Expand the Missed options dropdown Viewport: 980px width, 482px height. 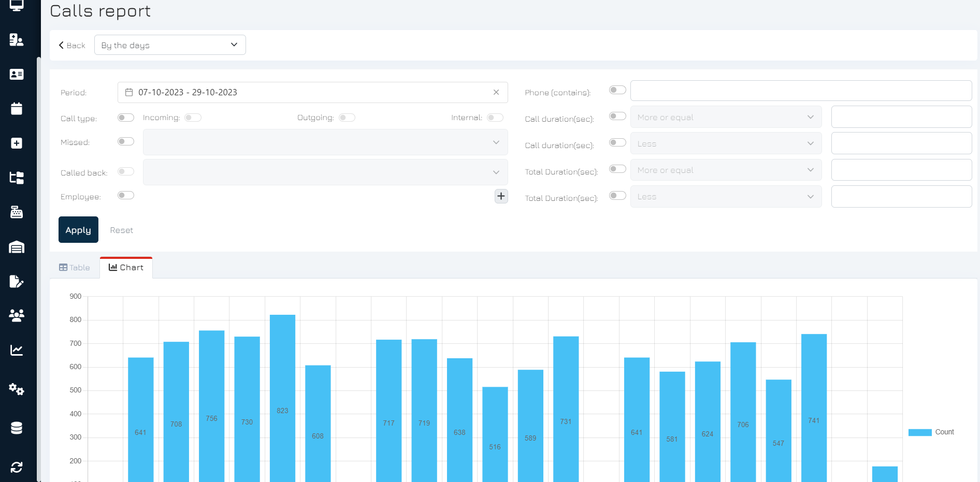click(325, 142)
